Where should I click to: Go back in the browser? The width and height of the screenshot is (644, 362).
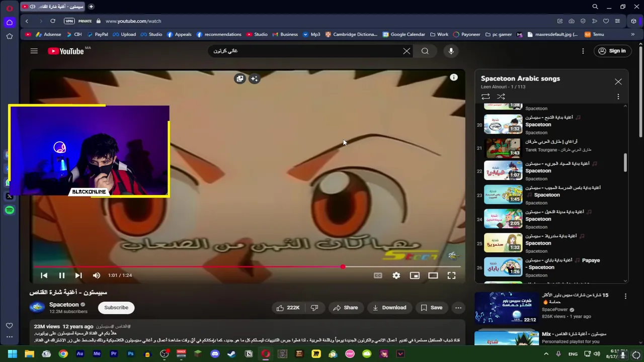click(27, 21)
